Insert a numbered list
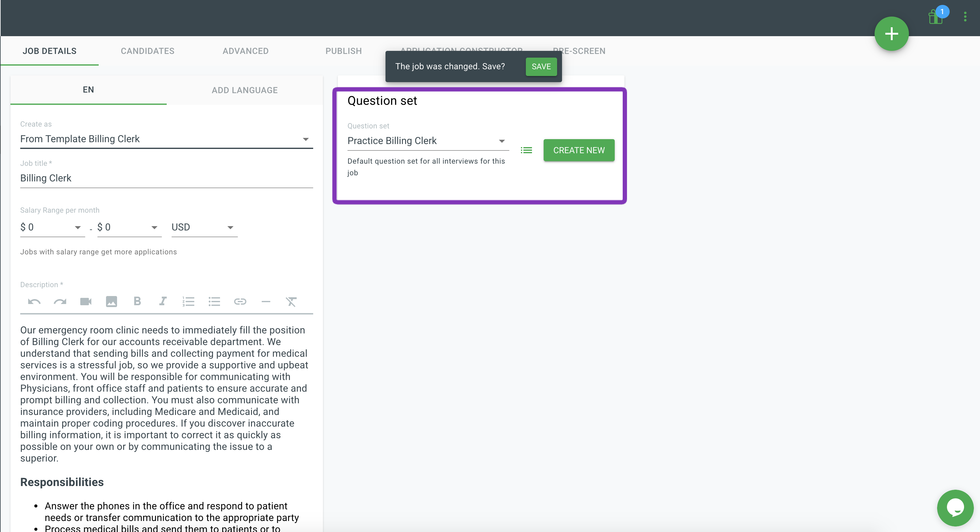The image size is (980, 532). click(x=188, y=302)
